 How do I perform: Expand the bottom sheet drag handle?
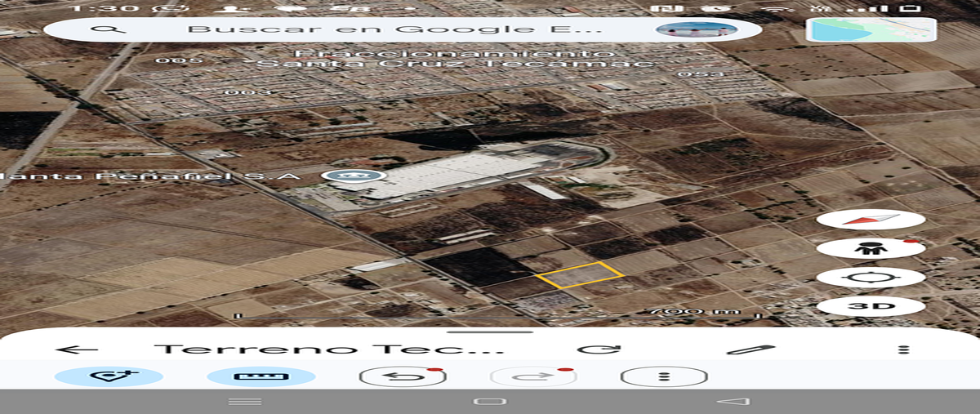tap(490, 332)
